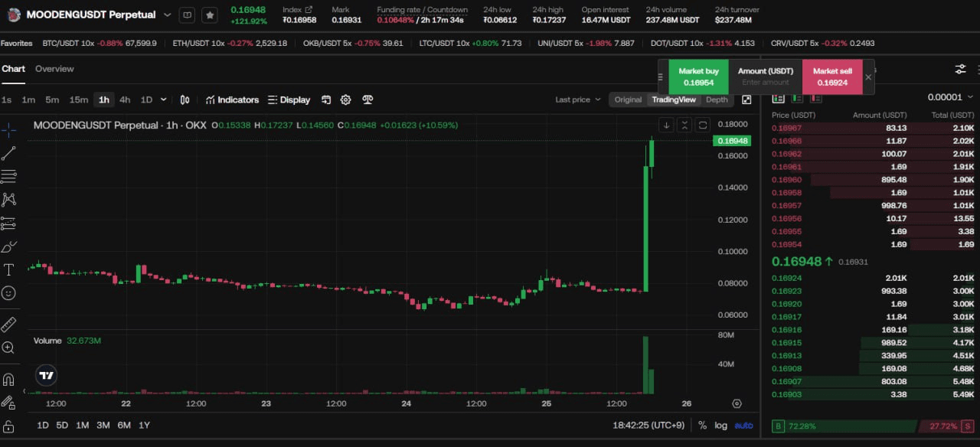The image size is (980, 447).
Task: Switch chart to Depth view
Action: tap(717, 100)
